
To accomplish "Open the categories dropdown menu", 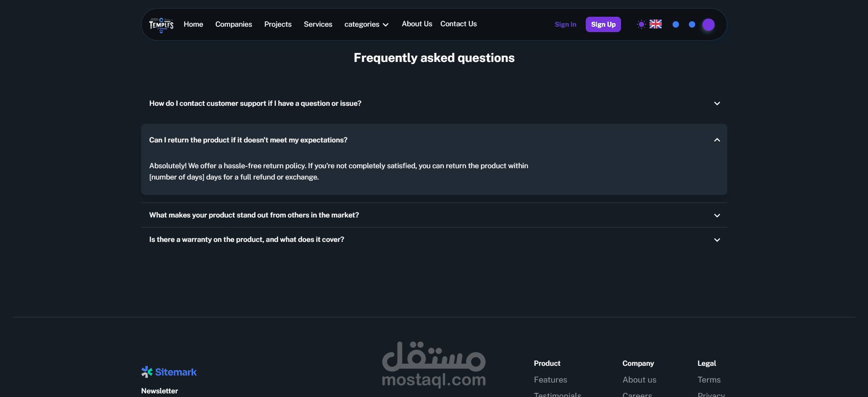I will pyautogui.click(x=366, y=24).
